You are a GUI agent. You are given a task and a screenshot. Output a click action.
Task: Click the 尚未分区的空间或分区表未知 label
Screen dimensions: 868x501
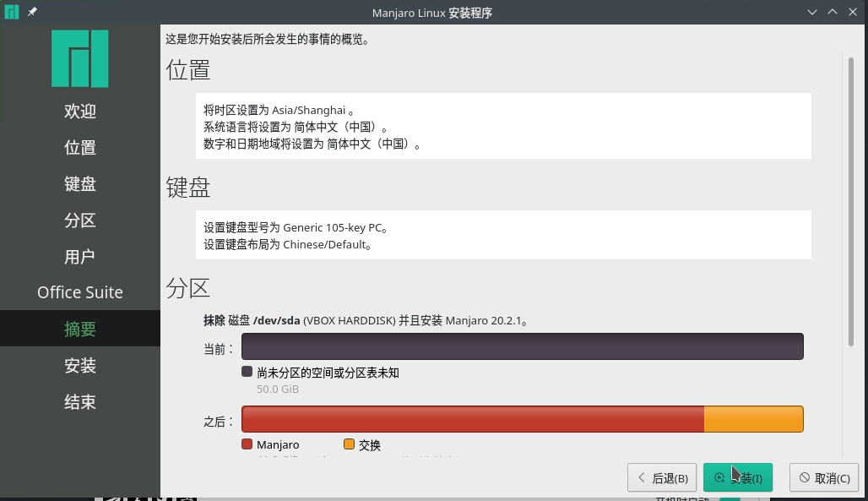[328, 373]
